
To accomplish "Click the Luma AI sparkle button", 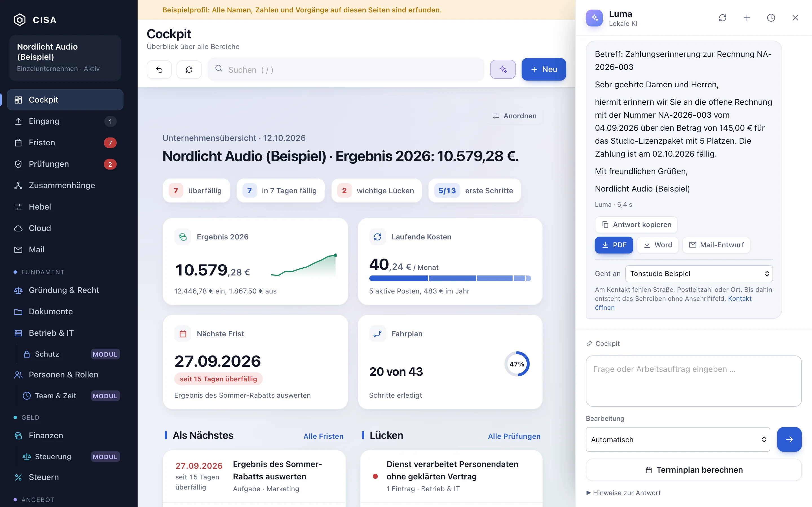I will coord(503,69).
